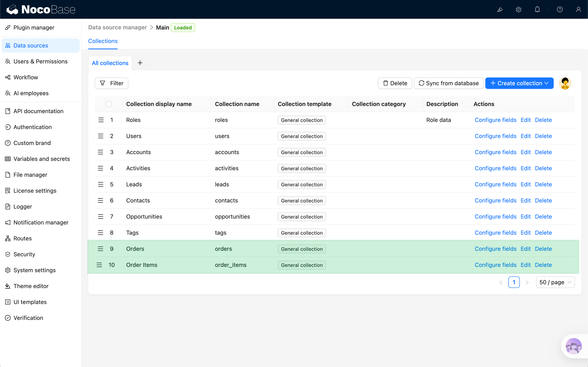This screenshot has width=588, height=367.
Task: Open Workflow from the sidebar
Action: (26, 77)
